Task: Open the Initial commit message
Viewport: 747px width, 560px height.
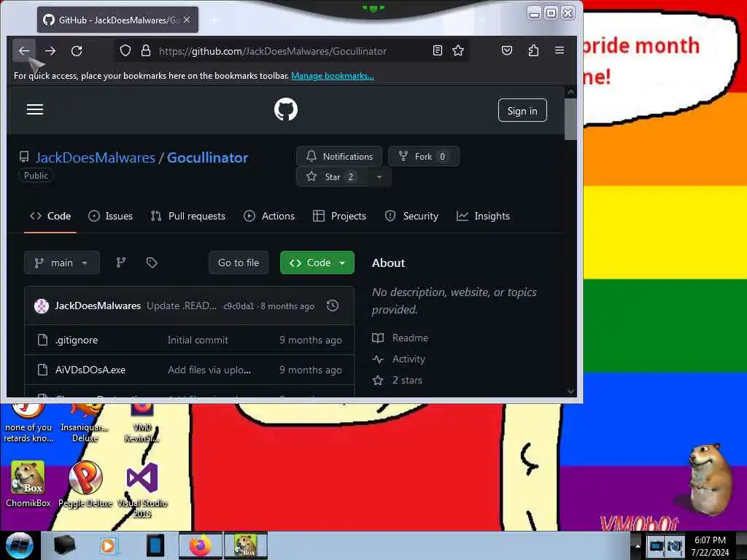Action: 198,340
